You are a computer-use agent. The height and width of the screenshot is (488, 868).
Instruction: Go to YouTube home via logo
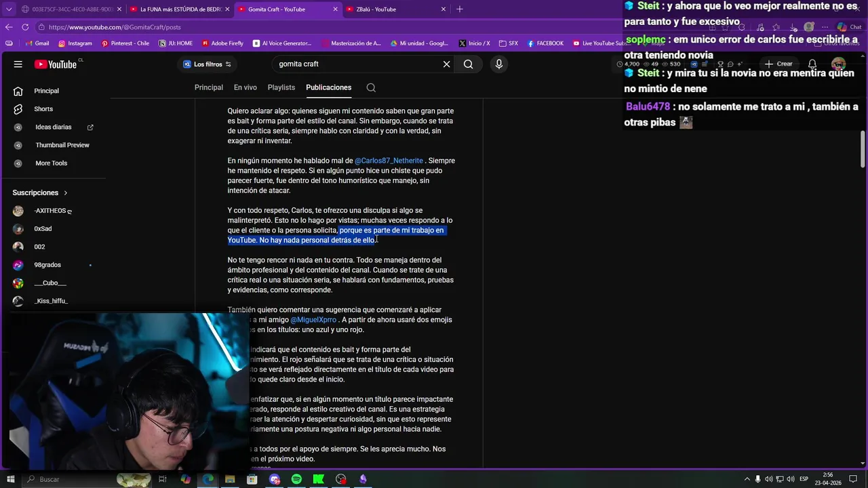pos(56,64)
